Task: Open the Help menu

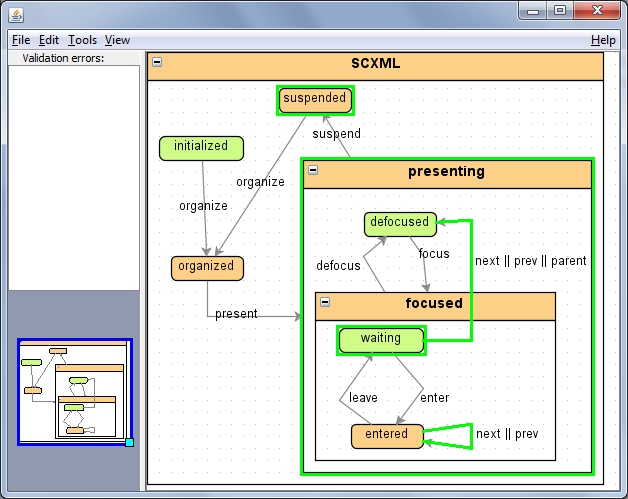Action: tap(603, 40)
